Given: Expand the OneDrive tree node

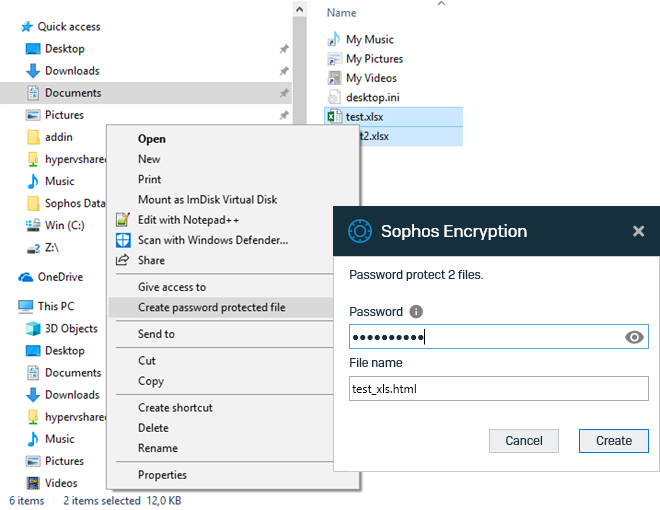Looking at the screenshot, I should 11,277.
